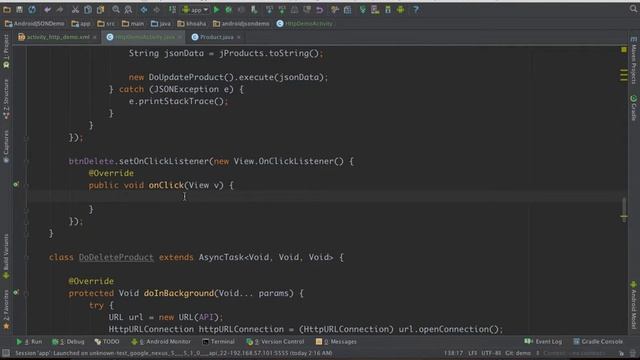Image resolution: width=640 pixels, height=360 pixels.
Task: Open the Gradle Console panel
Action: (598, 341)
